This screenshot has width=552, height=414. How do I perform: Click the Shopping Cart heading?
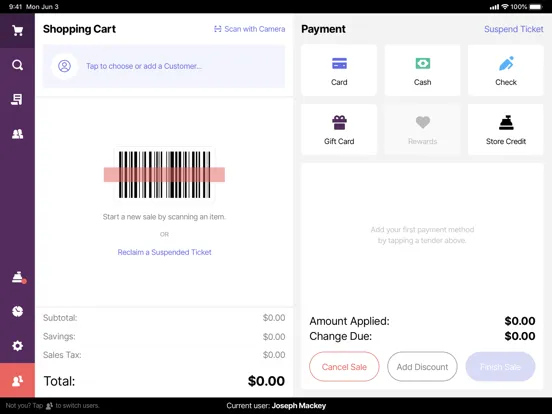click(79, 29)
